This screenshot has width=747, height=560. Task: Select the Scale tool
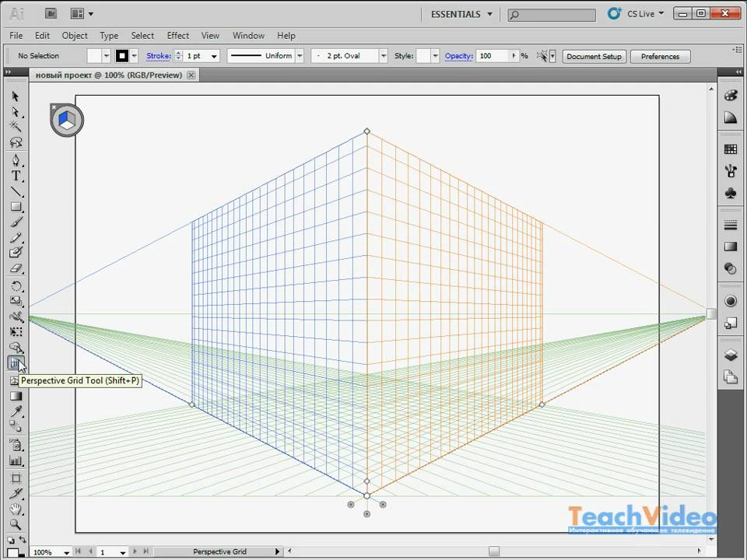pos(16,301)
